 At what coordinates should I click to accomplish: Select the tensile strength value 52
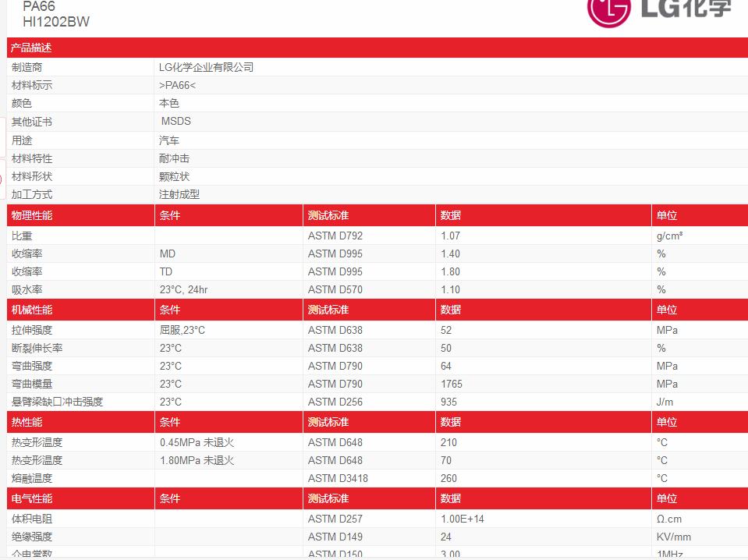(446, 330)
